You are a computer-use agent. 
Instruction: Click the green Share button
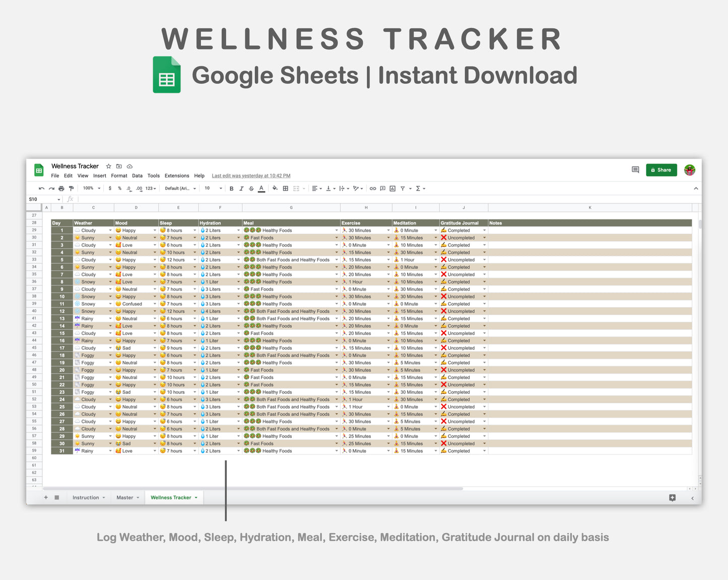click(661, 170)
